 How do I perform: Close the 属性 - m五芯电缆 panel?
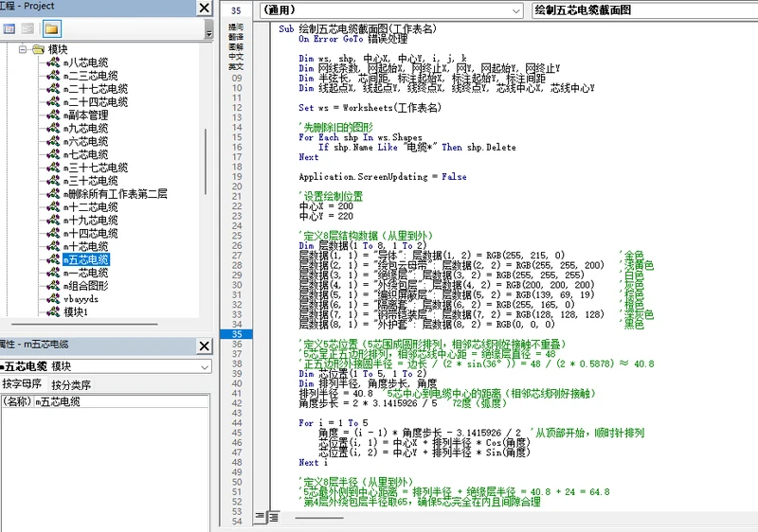click(205, 346)
